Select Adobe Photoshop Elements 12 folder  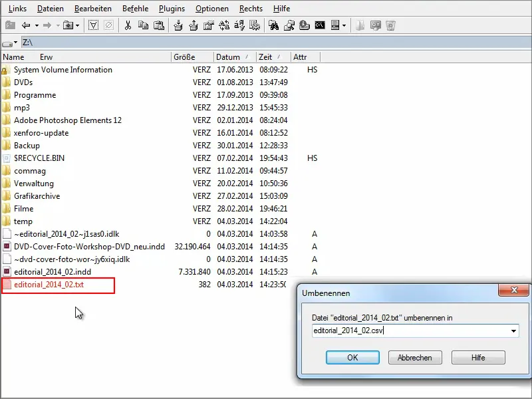point(68,120)
